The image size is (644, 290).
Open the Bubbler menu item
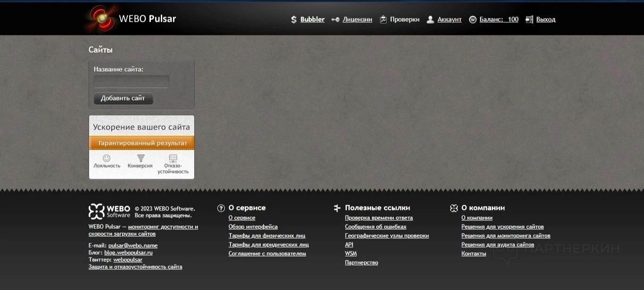tap(313, 19)
